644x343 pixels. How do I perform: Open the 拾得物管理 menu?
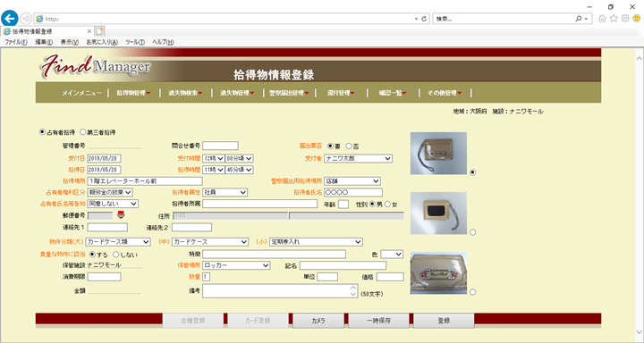click(133, 93)
